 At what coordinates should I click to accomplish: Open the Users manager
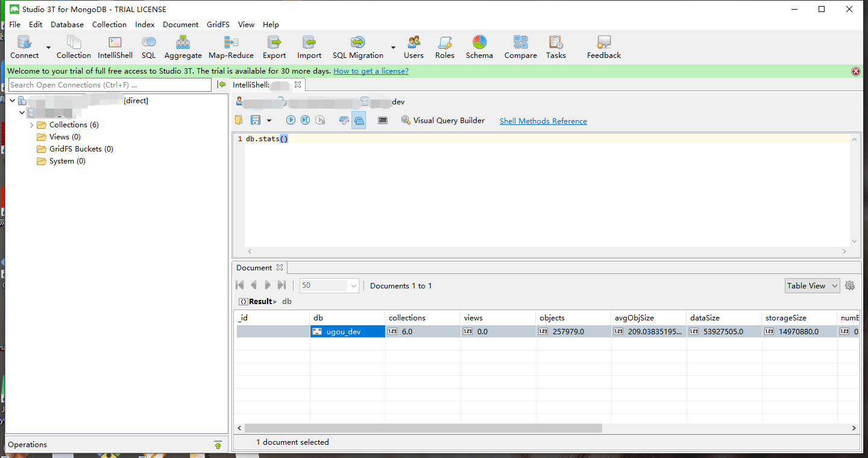pos(414,47)
